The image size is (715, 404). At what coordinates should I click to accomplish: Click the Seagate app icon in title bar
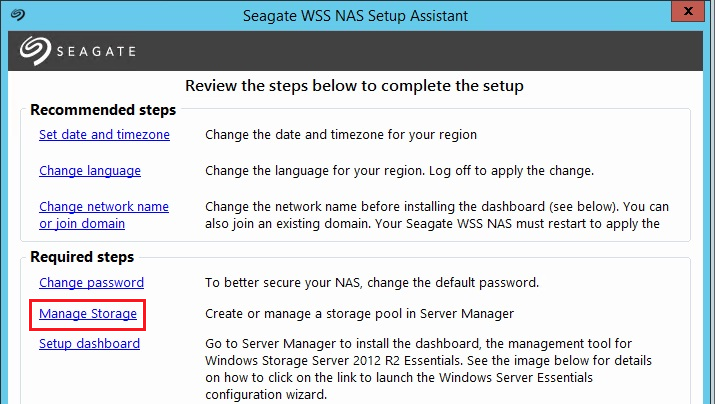16,16
